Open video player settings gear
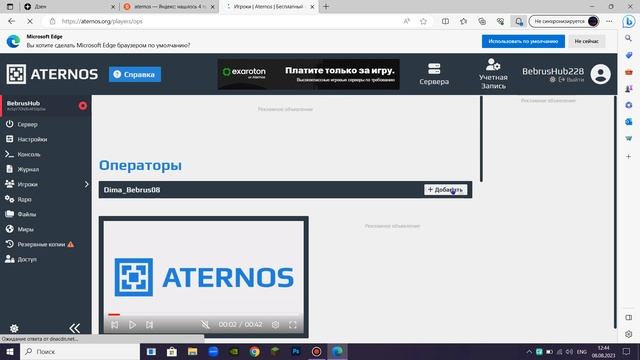This screenshot has width=640, height=360. click(x=276, y=324)
